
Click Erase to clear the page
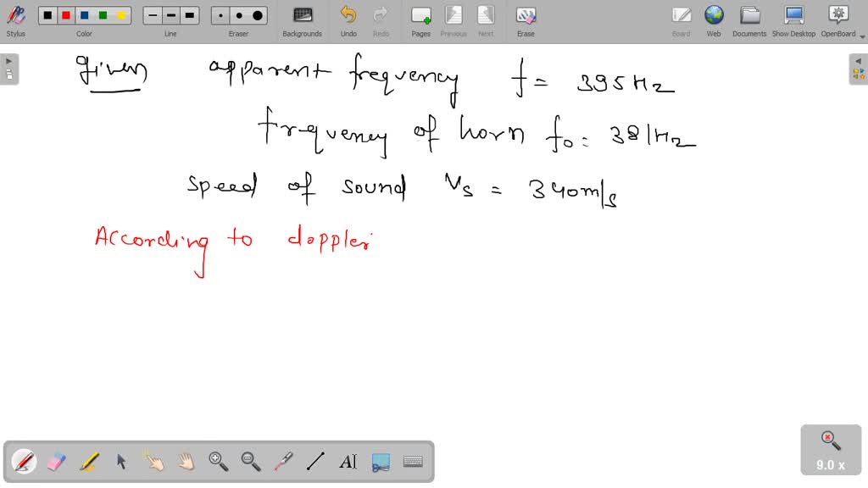(526, 21)
